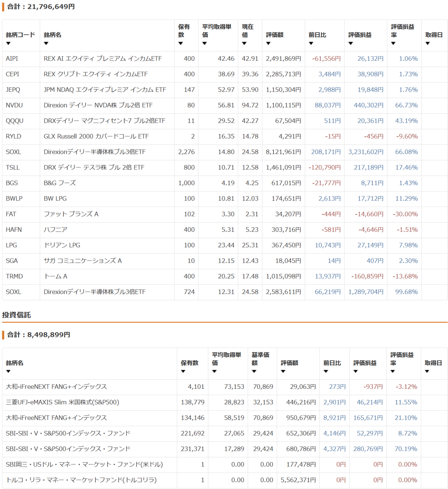Click SOXL gain rate 99.68%

[406, 292]
